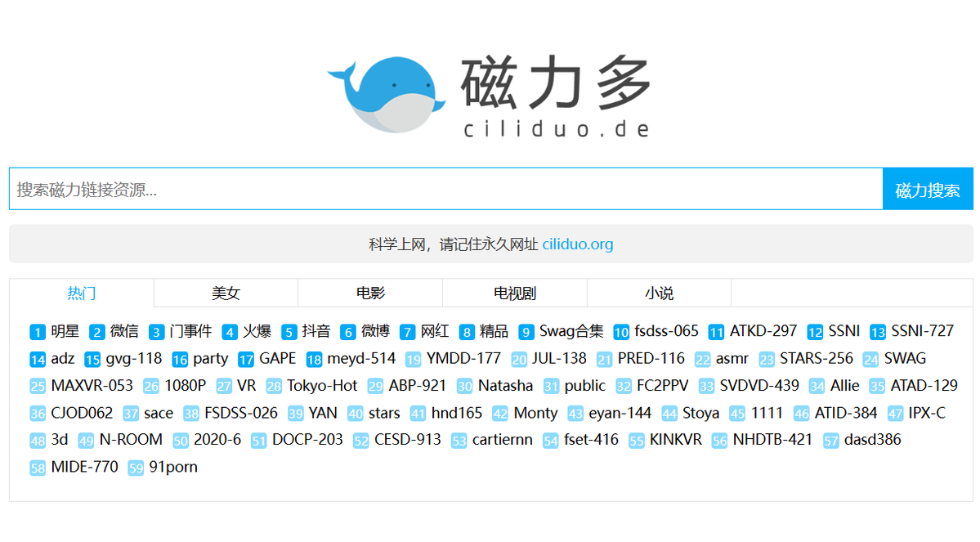Click the 磁力多 site title text
Viewport: 980px width, 542px height.
coord(557,82)
